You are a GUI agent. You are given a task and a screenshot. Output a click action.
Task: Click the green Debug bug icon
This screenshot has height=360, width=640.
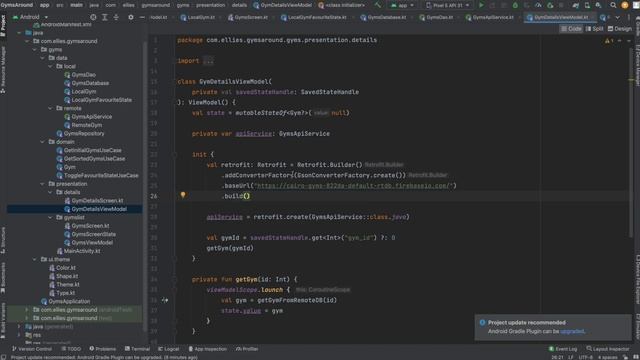(515, 5)
